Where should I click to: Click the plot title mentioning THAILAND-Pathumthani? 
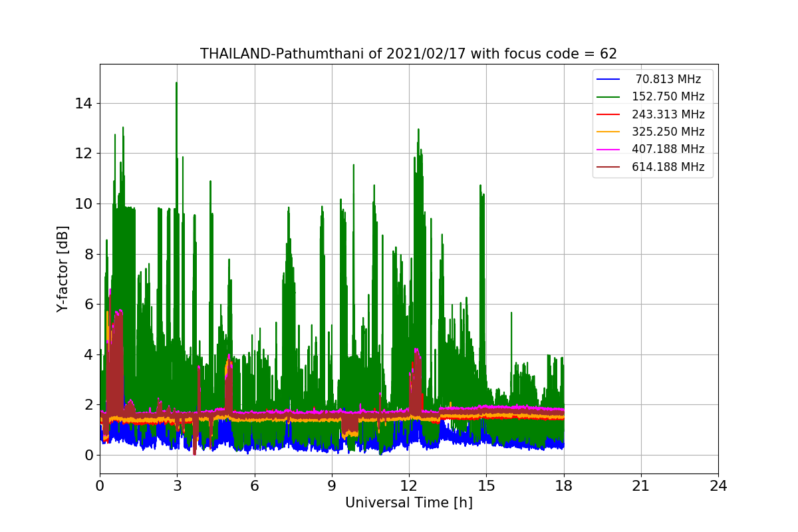[408, 54]
